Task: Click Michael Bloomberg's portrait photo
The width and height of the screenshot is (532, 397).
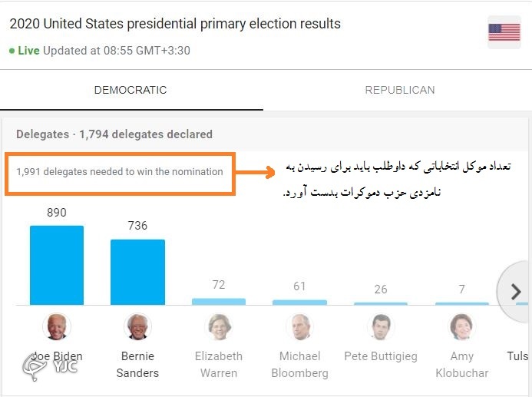Action: pyautogui.click(x=299, y=326)
